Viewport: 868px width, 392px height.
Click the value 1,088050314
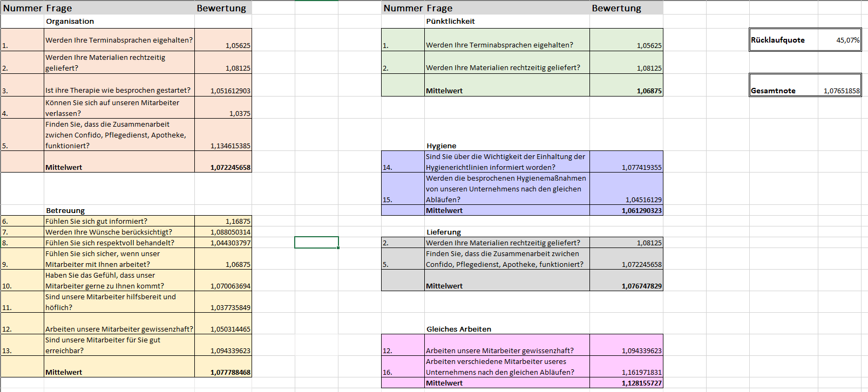[x=223, y=232]
